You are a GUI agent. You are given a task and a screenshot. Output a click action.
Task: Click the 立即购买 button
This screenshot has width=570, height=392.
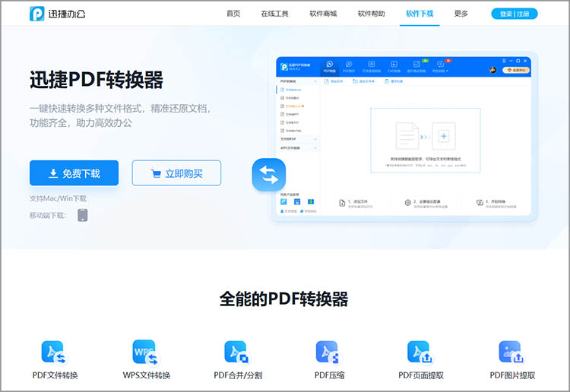pos(176,173)
